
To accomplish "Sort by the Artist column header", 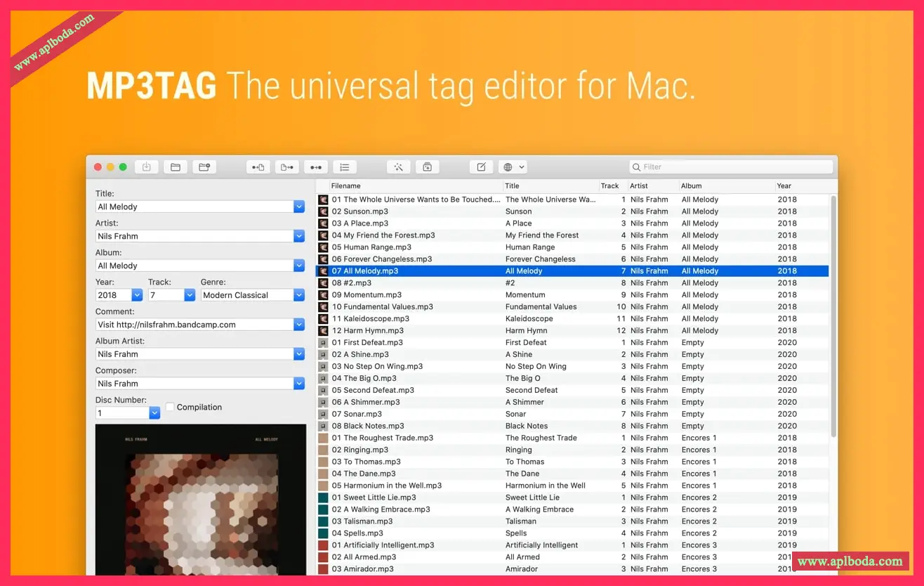I will 652,186.
